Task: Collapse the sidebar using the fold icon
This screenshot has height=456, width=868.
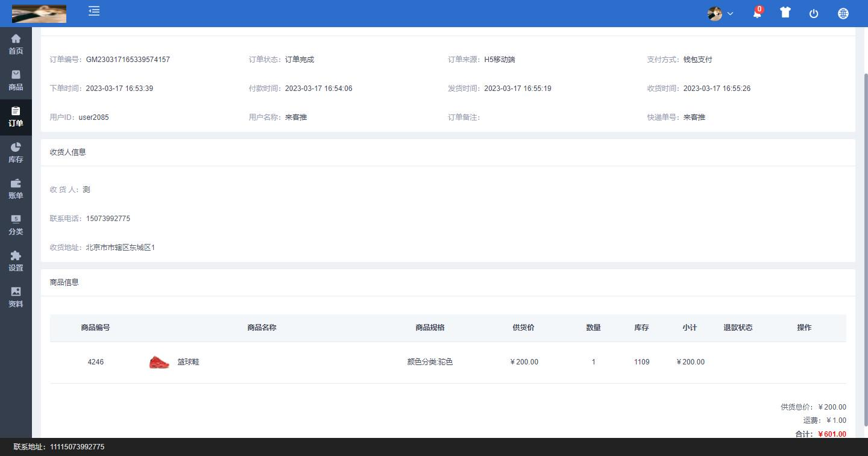Action: coord(94,11)
